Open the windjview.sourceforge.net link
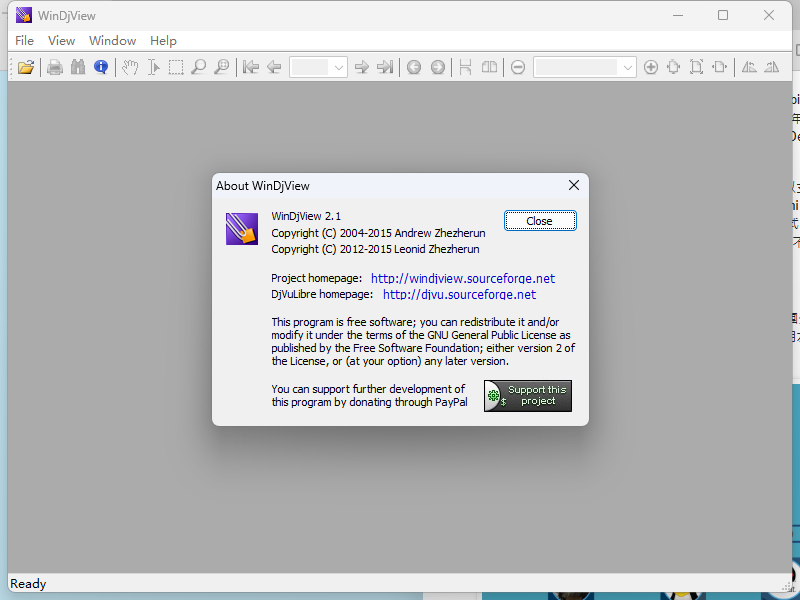This screenshot has width=800, height=600. coord(463,279)
